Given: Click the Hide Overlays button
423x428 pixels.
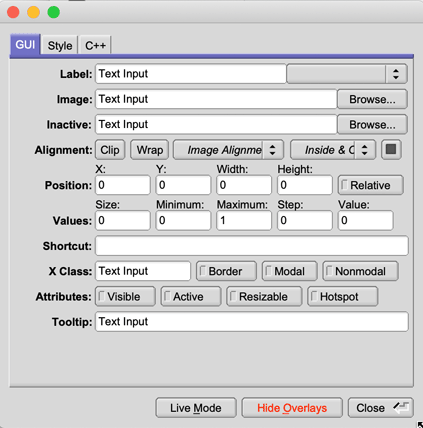Looking at the screenshot, I should pyautogui.click(x=292, y=408).
